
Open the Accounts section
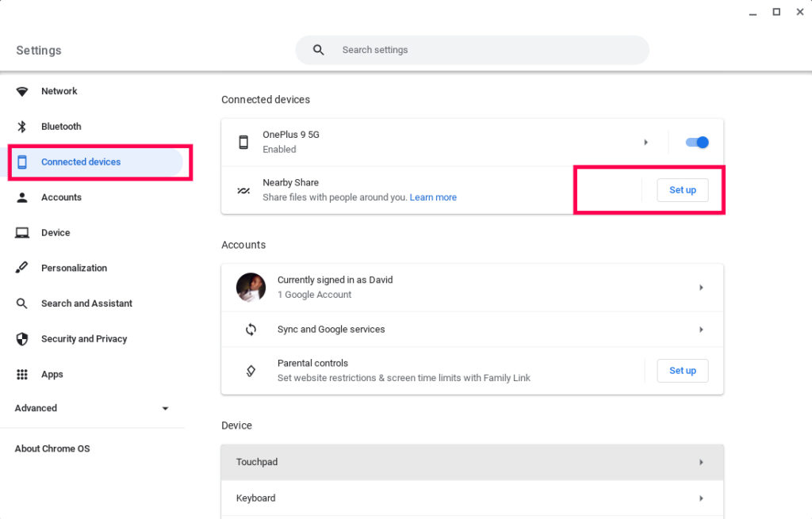pos(61,197)
